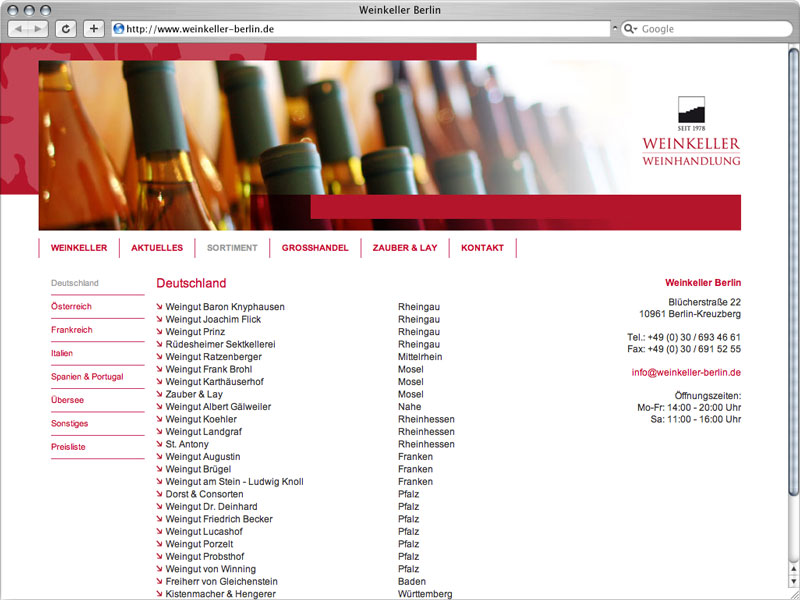Click the scrollbar down arrow
This screenshot has height=600, width=800.
793,581
